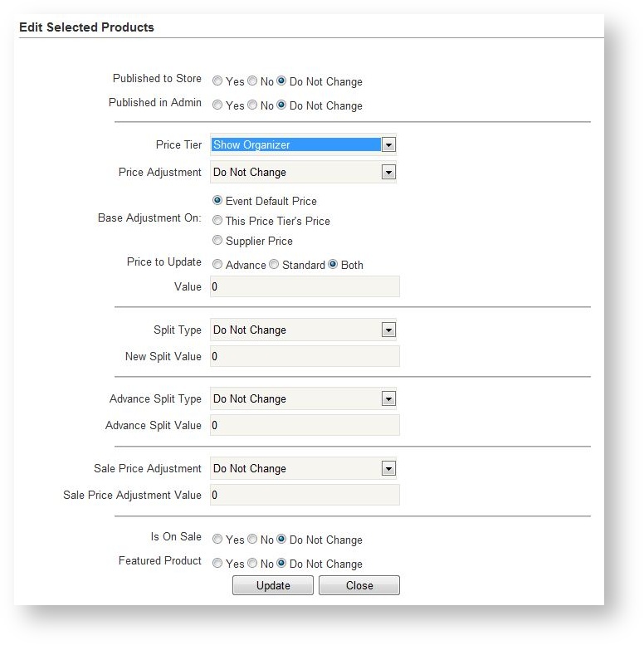The image size is (644, 645).
Task: Set Is On Sale to Yes
Action: [217, 540]
